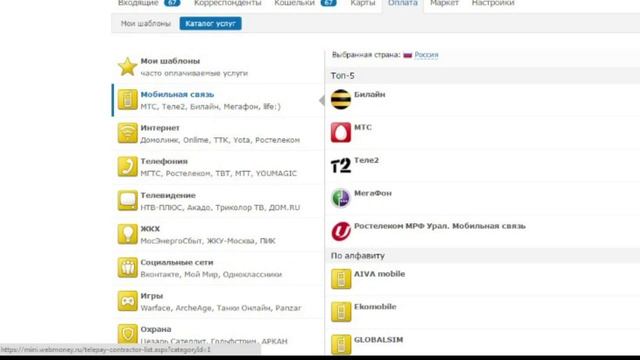This screenshot has height=360, width=640.
Task: Click the По алфавиту section header
Action: tap(358, 256)
